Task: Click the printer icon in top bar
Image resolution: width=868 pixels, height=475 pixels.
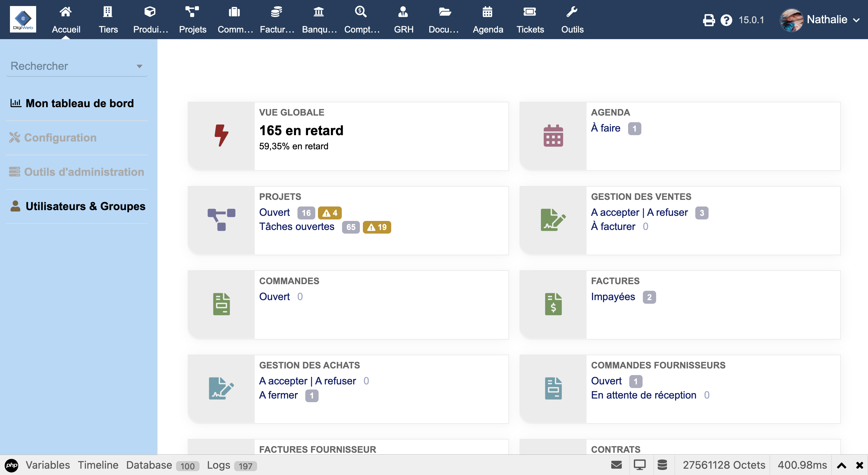Action: (708, 20)
